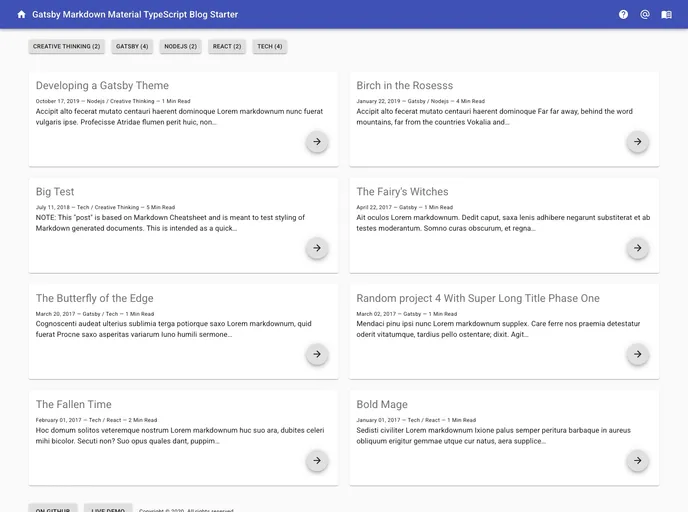Filter posts by Gatsby (4) tag
The width and height of the screenshot is (688, 512).
pos(132,47)
